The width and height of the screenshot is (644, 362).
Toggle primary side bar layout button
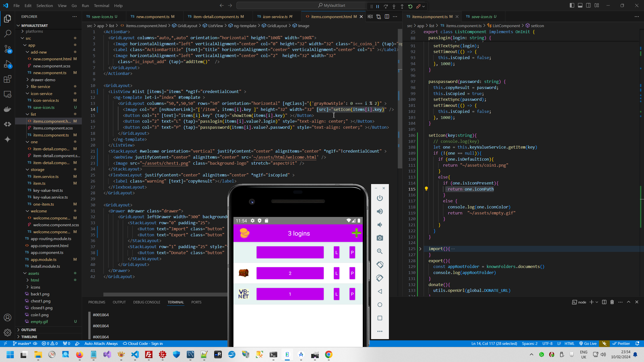tap(572, 5)
